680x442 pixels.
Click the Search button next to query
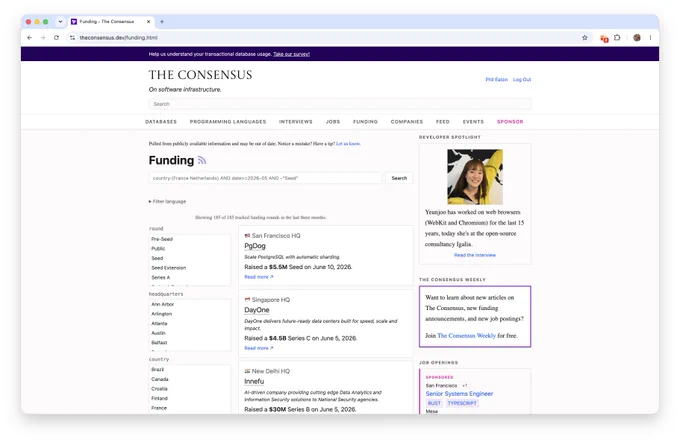point(399,178)
